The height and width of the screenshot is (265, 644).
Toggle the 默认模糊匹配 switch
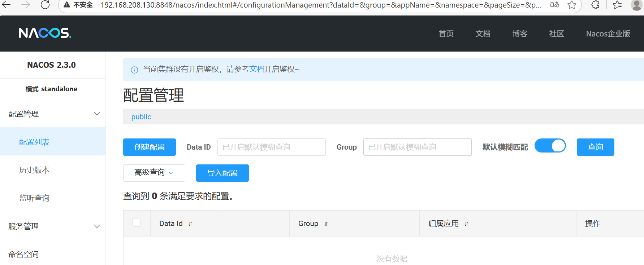click(x=550, y=146)
